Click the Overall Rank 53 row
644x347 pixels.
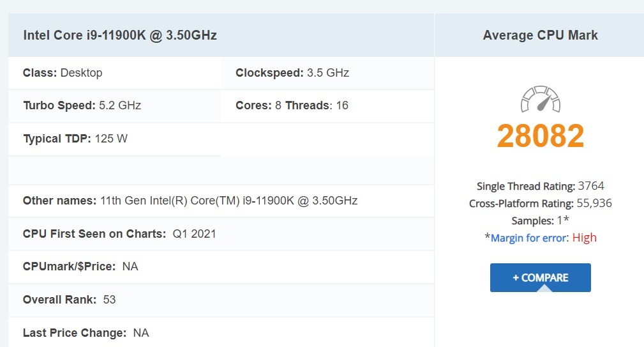[70, 300]
